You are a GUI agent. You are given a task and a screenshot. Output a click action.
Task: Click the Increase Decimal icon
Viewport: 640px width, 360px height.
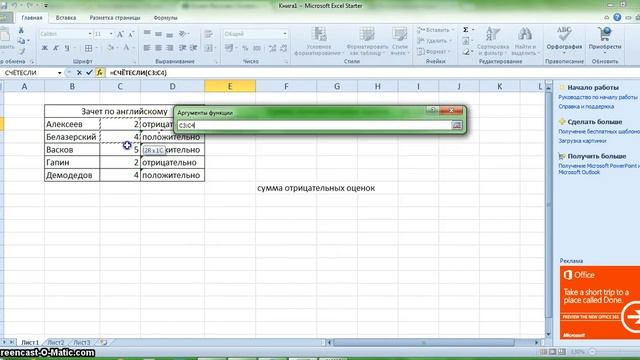pyautogui.click(x=272, y=48)
